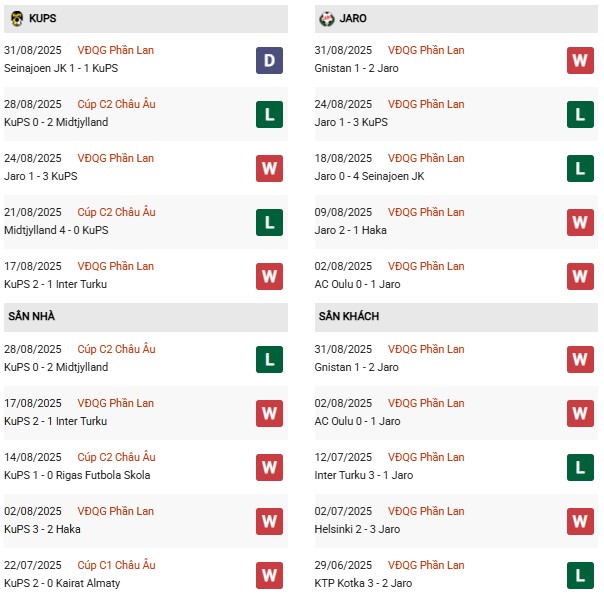Screen dimensions: 604x597
Task: Click the W badge for Helsinki 2 - 3 Jaro
Action: click(x=580, y=522)
